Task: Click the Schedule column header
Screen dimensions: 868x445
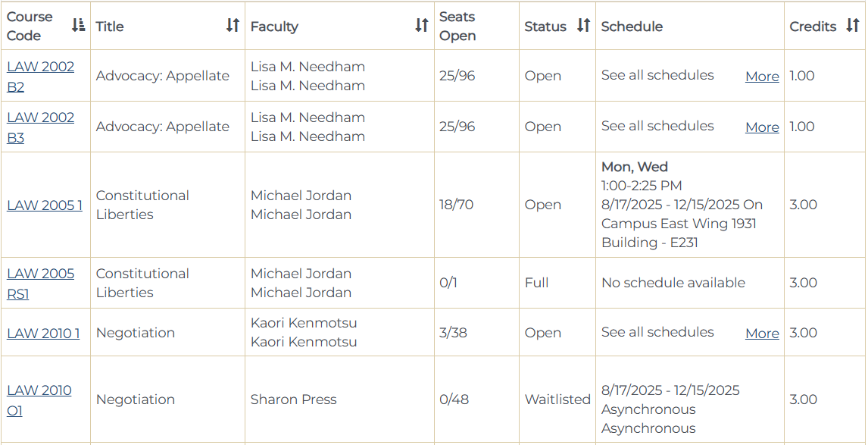Action: point(632,27)
